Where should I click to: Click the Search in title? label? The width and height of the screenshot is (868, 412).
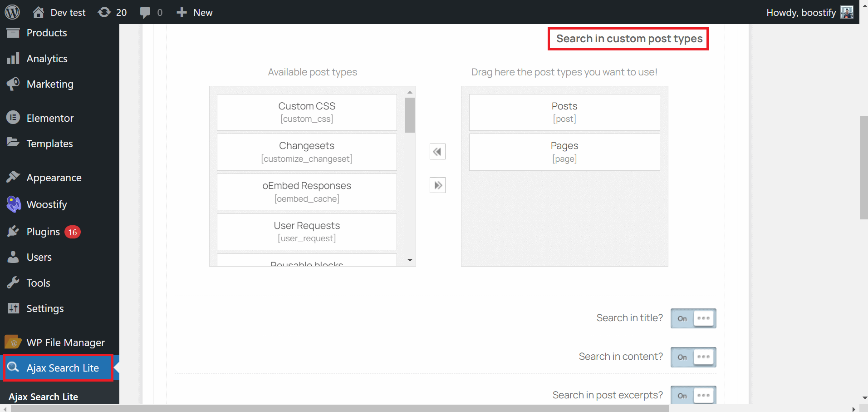(x=630, y=318)
